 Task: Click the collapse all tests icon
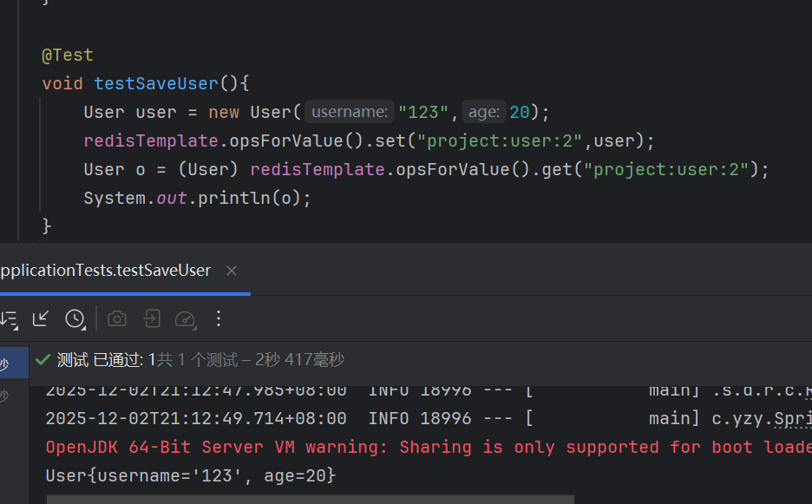tap(41, 318)
